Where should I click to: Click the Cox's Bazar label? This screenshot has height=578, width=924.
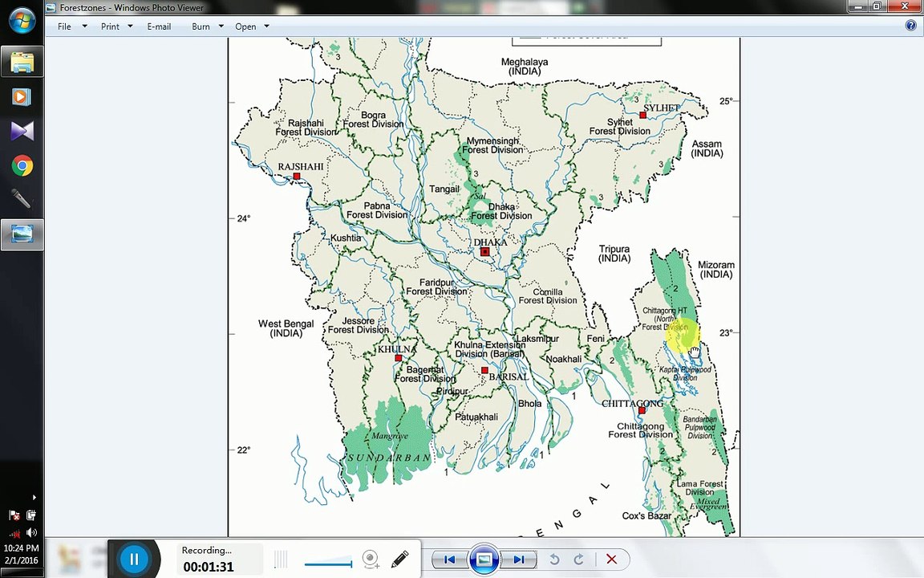pyautogui.click(x=646, y=516)
